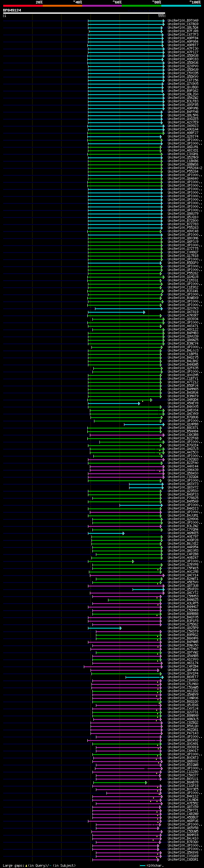
Task: Open the UniRef100_Q6CR92 hit link
Action: (183, 740)
